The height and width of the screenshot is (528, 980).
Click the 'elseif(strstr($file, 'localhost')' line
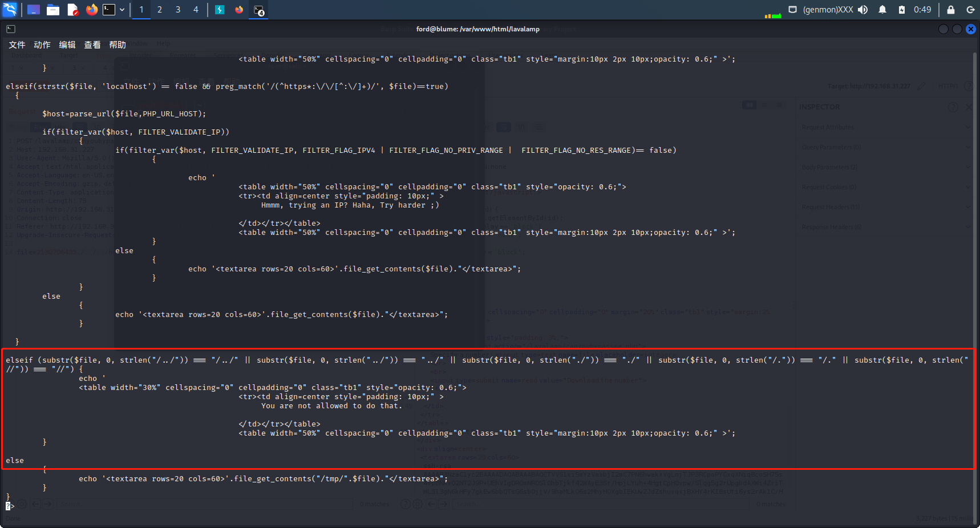(227, 87)
